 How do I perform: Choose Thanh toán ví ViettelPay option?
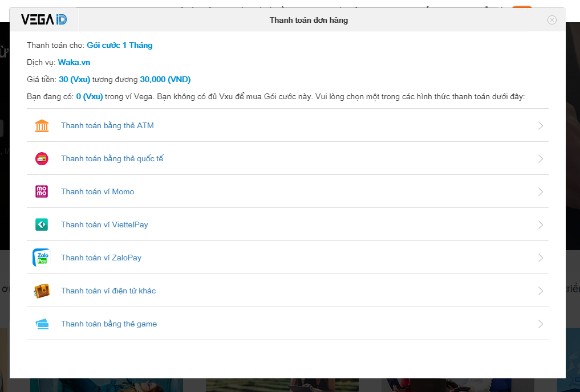point(104,225)
